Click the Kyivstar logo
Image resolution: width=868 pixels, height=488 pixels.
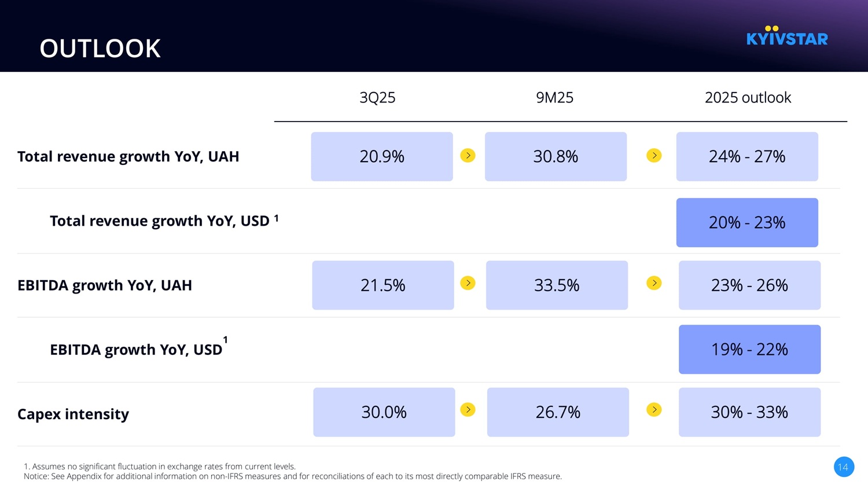click(x=787, y=36)
